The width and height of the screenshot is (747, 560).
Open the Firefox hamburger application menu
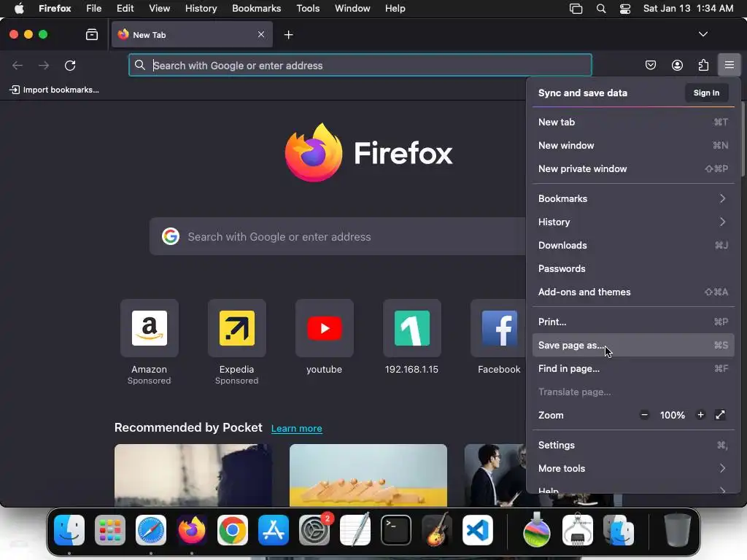pyautogui.click(x=729, y=65)
